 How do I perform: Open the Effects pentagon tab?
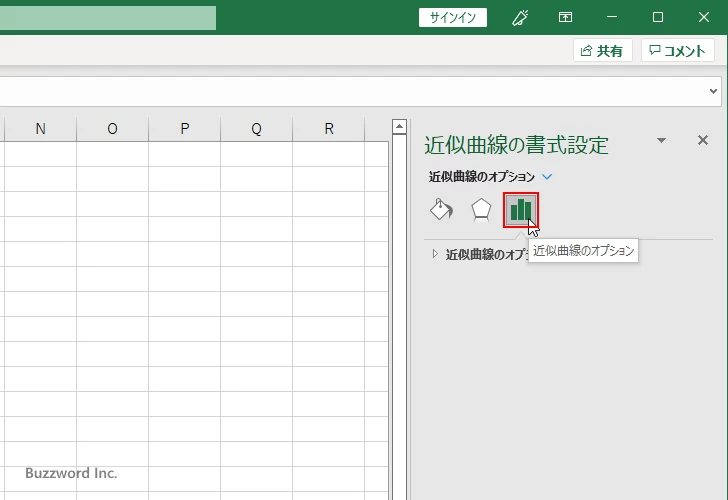481,210
